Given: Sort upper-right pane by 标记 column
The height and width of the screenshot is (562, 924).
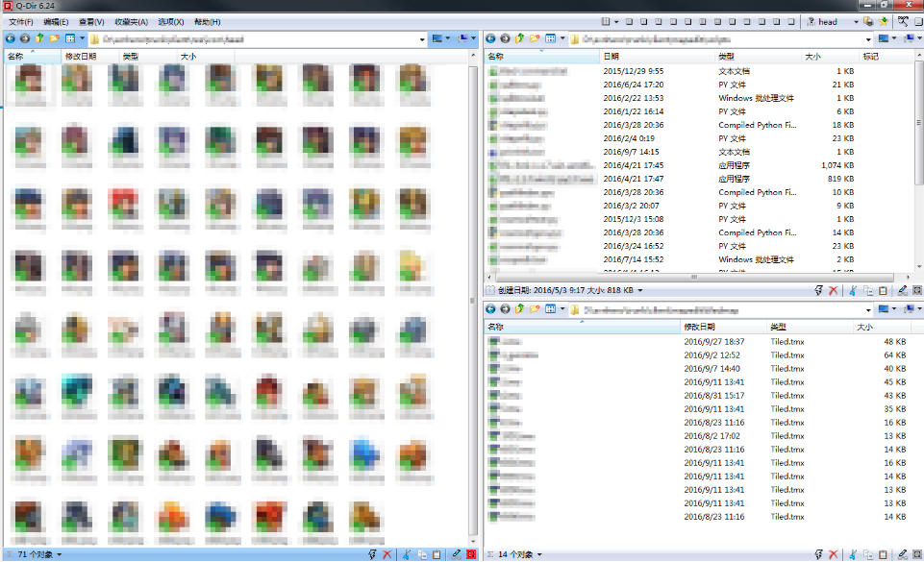Looking at the screenshot, I should click(x=886, y=57).
